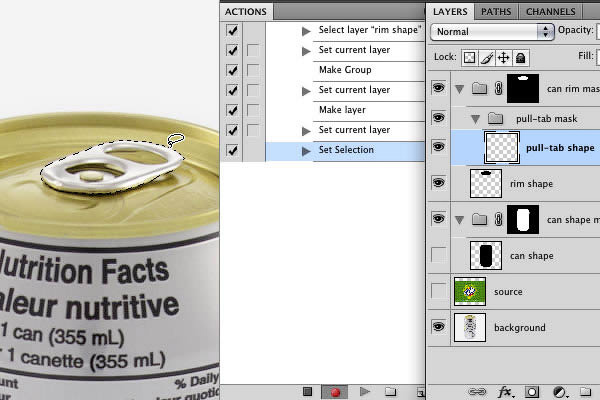This screenshot has width=600, height=400.
Task: Click the background layer thumbnail
Action: (x=470, y=328)
